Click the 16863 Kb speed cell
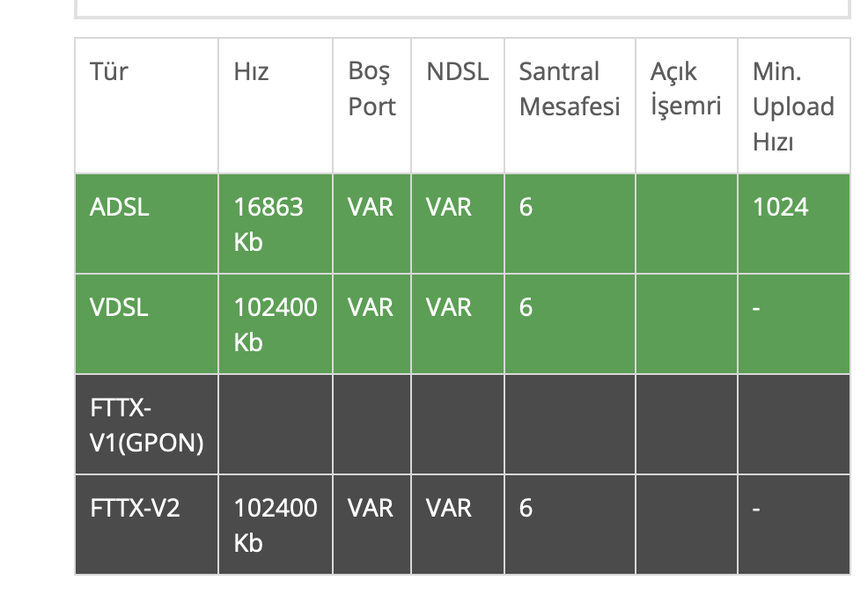 coord(268,224)
